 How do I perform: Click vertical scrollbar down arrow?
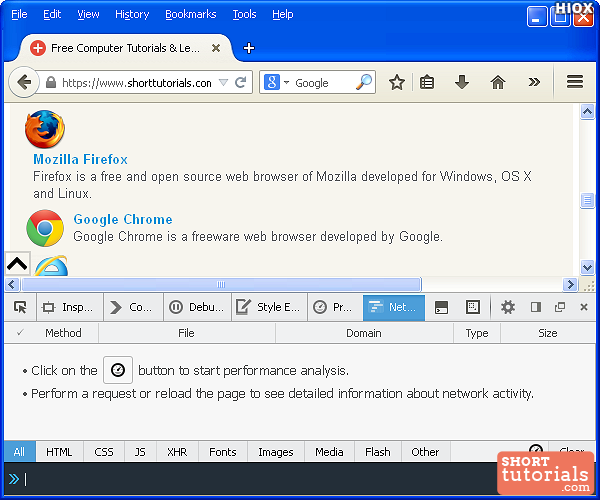tap(587, 267)
